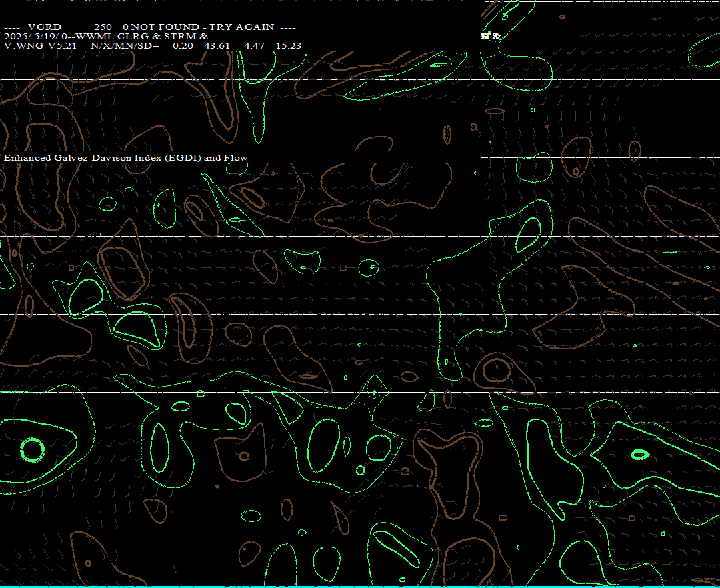Screen dimensions: 720x588
Task: Click the 'NOT FOUND - TRY AGAIN' message
Action: tap(203, 27)
